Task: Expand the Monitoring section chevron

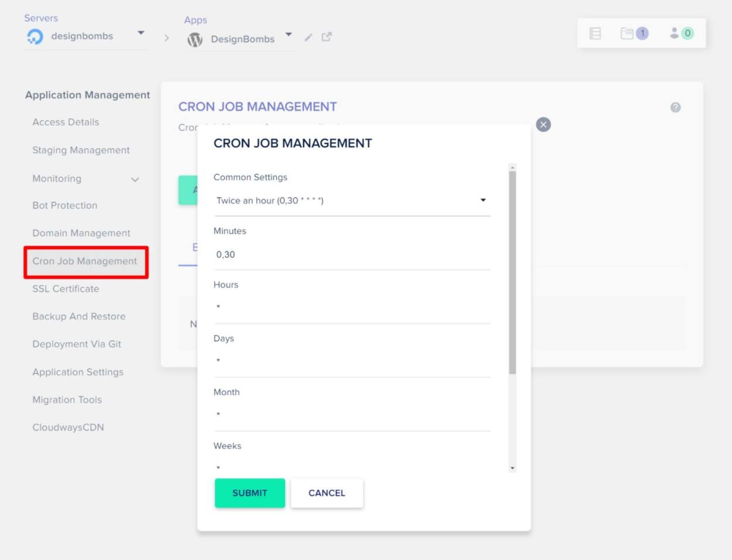Action: [136, 179]
